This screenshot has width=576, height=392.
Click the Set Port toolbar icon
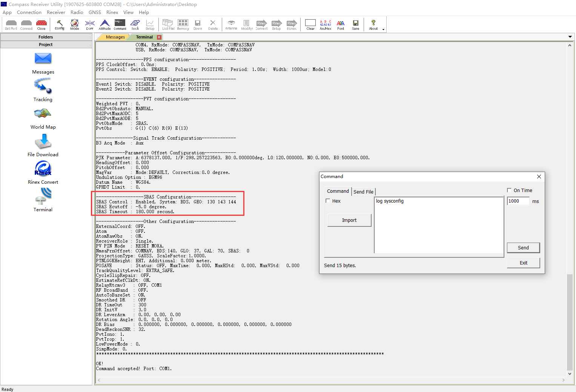pos(11,25)
